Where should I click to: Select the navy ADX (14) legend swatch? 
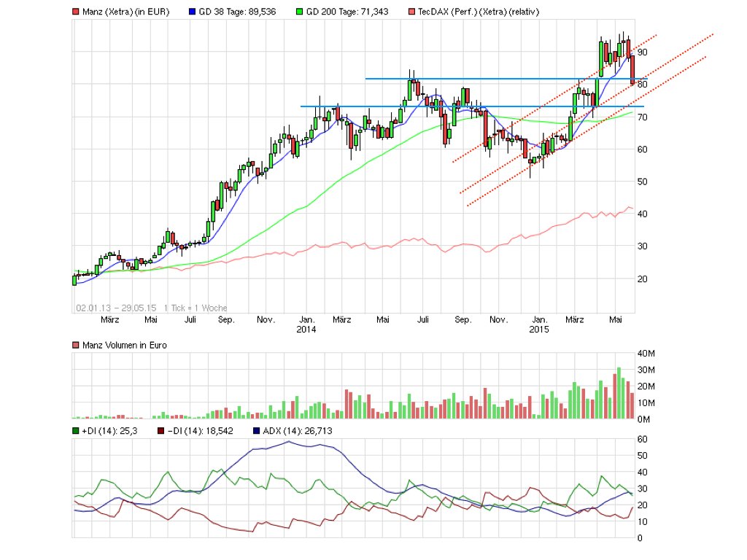pyautogui.click(x=256, y=431)
